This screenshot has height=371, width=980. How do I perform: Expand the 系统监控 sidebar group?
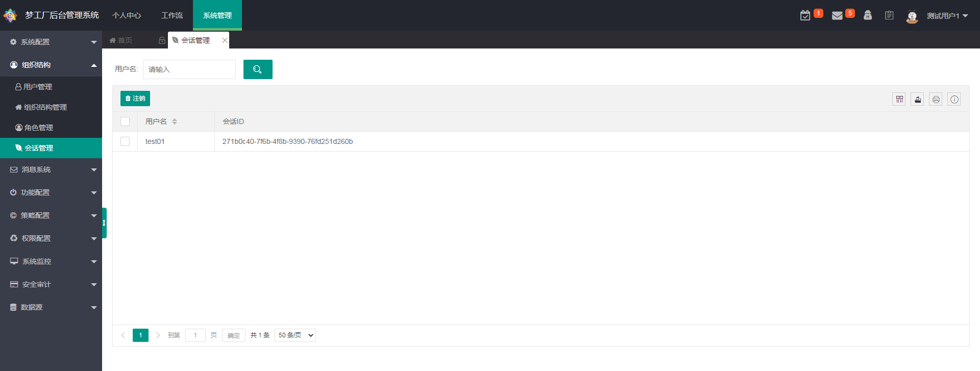(51, 261)
